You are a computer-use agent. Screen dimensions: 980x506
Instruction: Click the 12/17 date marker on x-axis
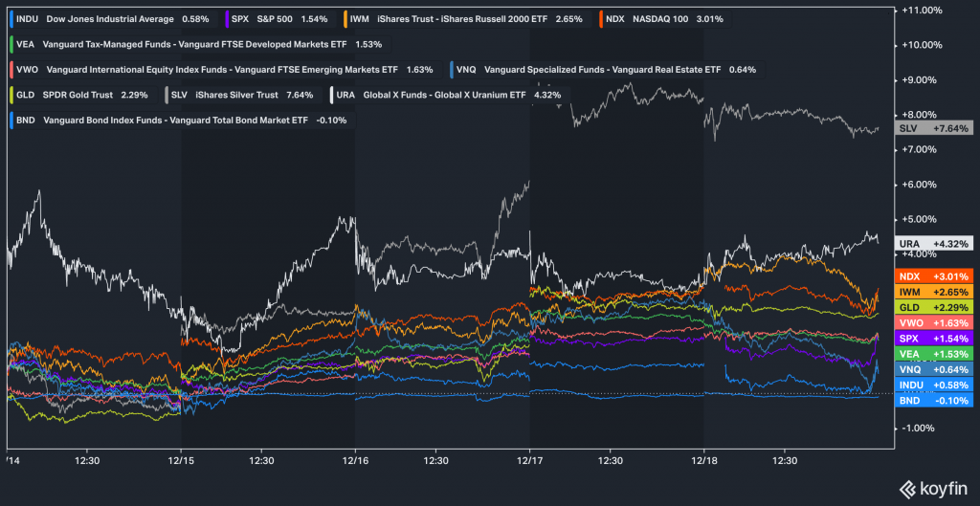coord(529,460)
